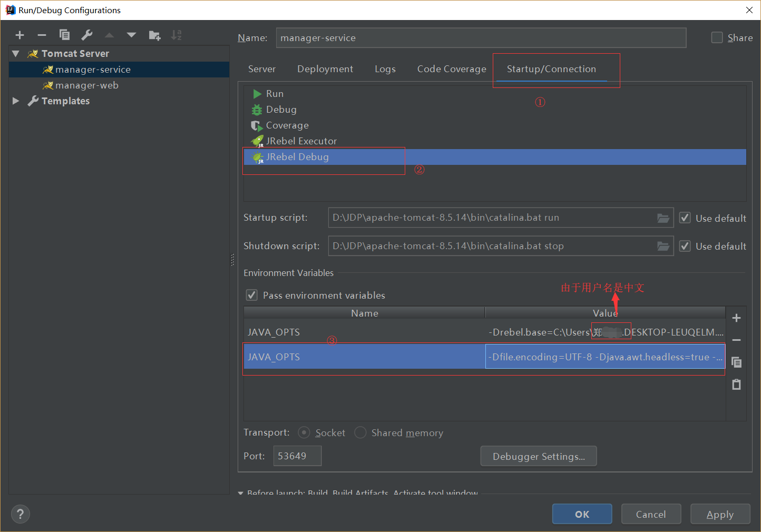Browse for Shutdown script file
The width and height of the screenshot is (761, 532).
[663, 246]
